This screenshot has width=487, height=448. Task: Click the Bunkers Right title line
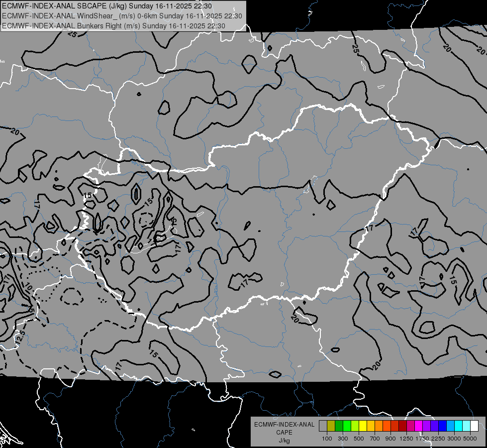[114, 26]
